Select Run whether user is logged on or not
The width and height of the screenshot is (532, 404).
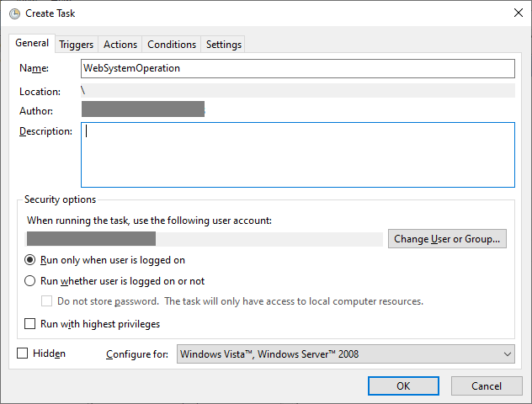(x=30, y=281)
